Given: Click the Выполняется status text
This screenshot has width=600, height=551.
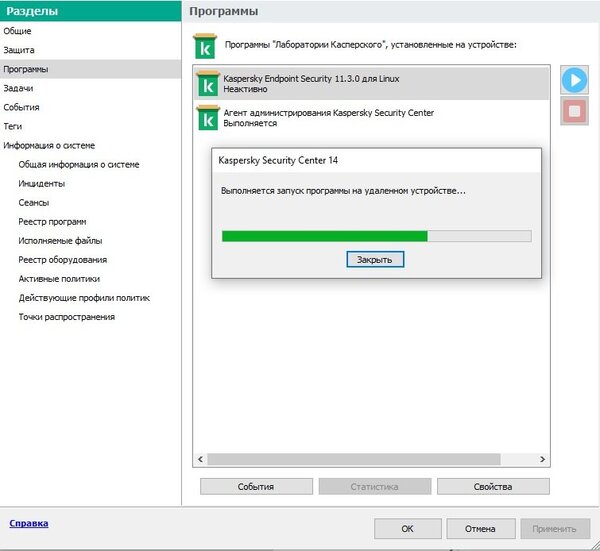Looking at the screenshot, I should pos(250,124).
